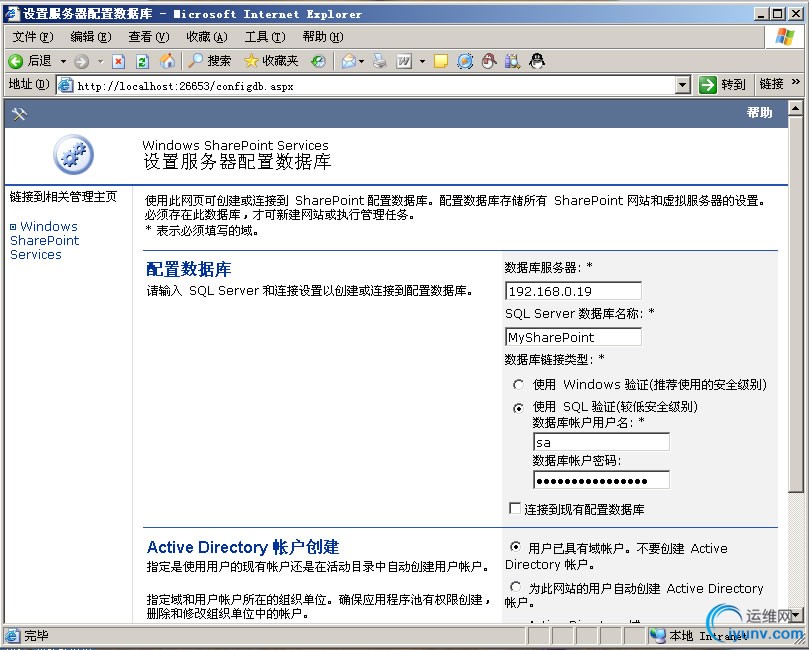809x650 pixels.
Task: Open the Back button history dropdown arrow
Action: pyautogui.click(x=63, y=61)
